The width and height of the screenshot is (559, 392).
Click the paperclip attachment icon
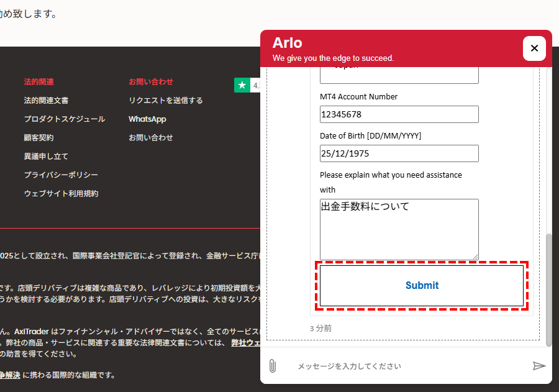point(272,366)
